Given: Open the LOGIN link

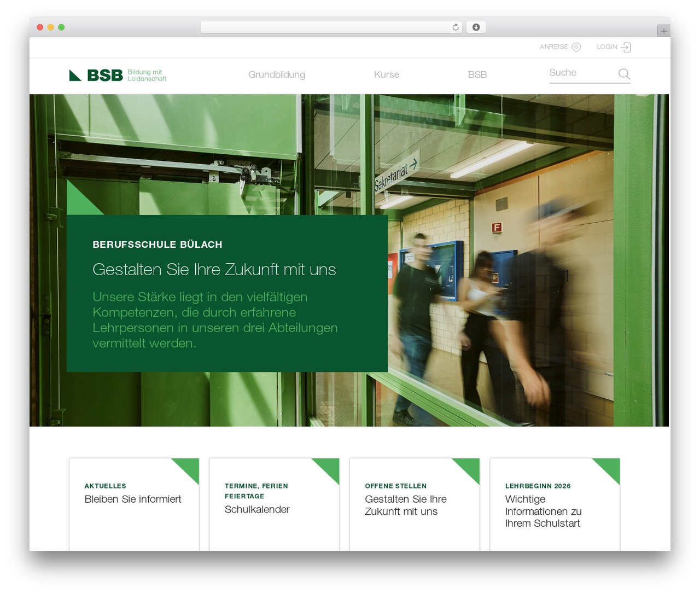Looking at the screenshot, I should point(614,47).
